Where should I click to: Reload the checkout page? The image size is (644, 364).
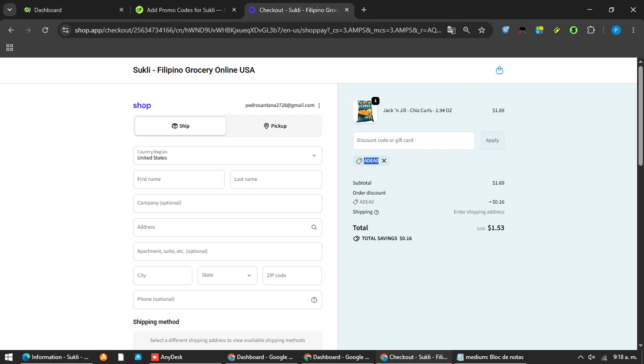tap(45, 30)
